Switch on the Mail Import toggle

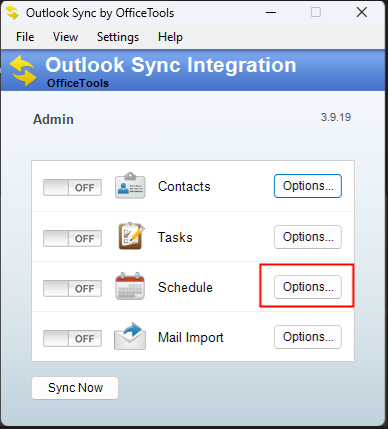click(72, 338)
